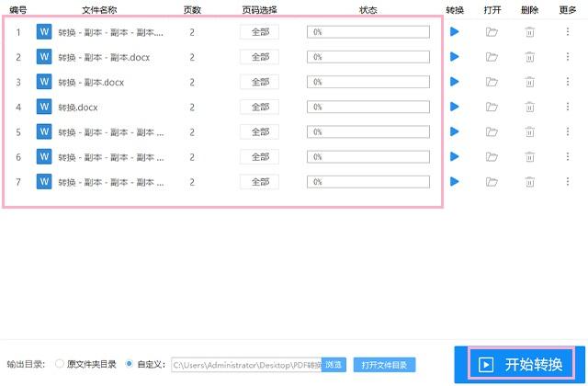This screenshot has width=588, height=386.
Task: Click trash icon in row 6
Action: 529,157
